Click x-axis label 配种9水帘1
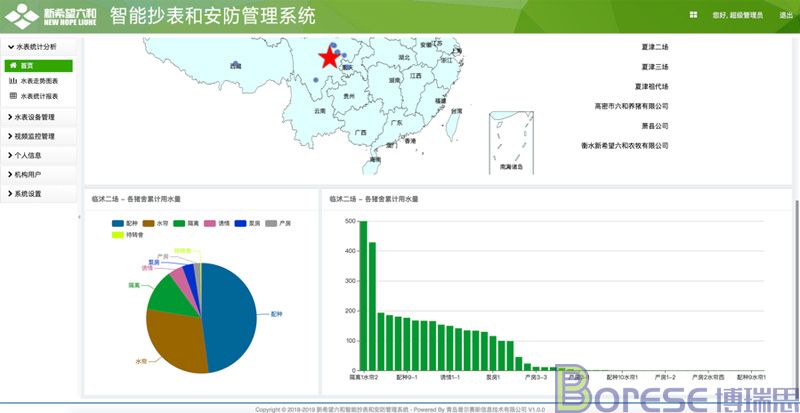 tap(751, 377)
